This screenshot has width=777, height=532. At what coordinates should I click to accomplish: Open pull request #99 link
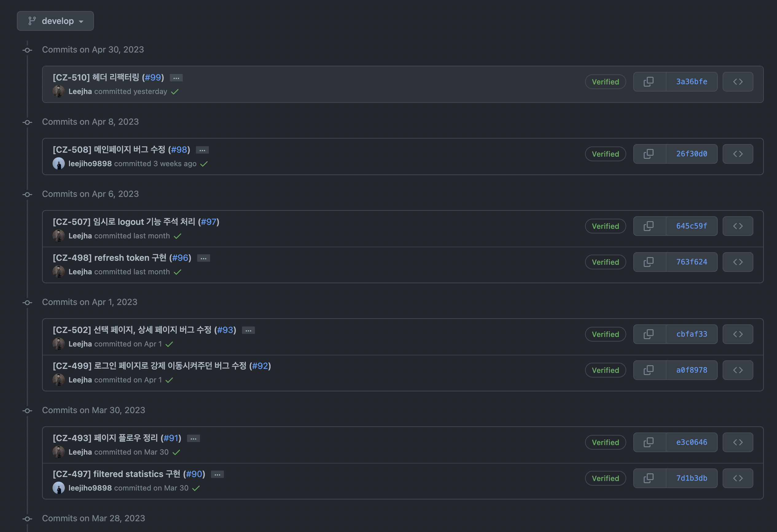click(x=153, y=77)
